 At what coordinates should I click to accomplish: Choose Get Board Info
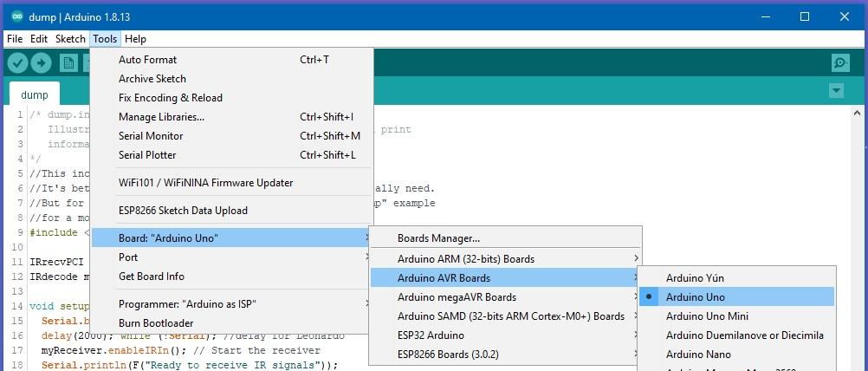click(x=232, y=277)
